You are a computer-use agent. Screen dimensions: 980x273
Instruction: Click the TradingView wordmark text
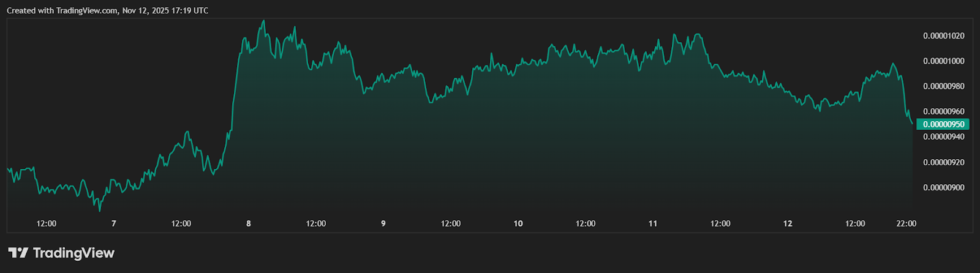pyautogui.click(x=73, y=253)
